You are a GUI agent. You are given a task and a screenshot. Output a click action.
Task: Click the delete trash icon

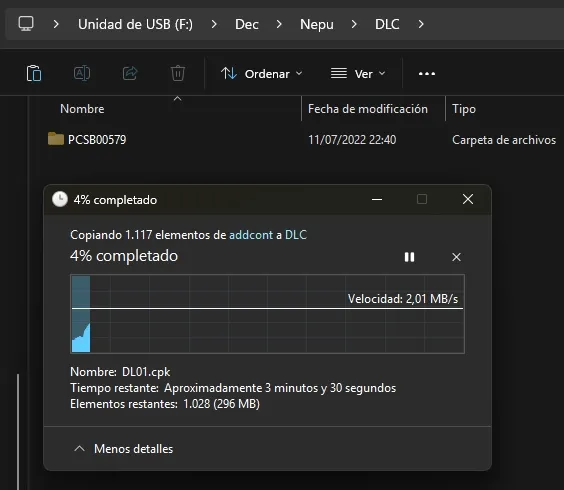click(x=178, y=73)
